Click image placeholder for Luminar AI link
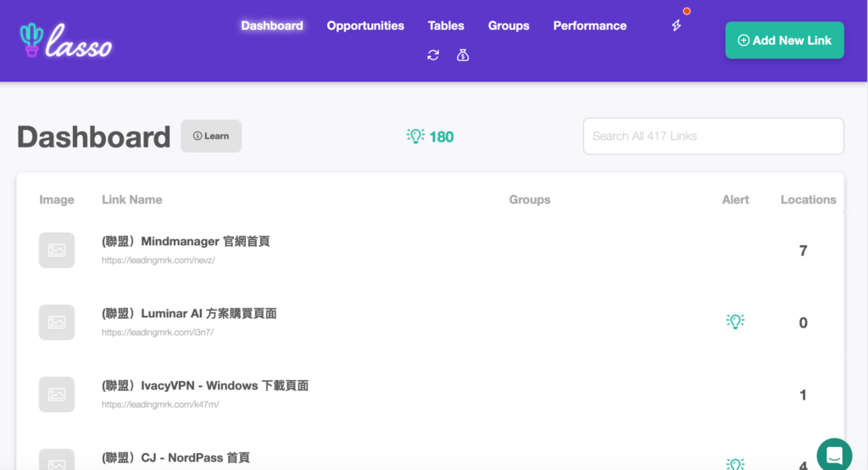 click(x=57, y=322)
